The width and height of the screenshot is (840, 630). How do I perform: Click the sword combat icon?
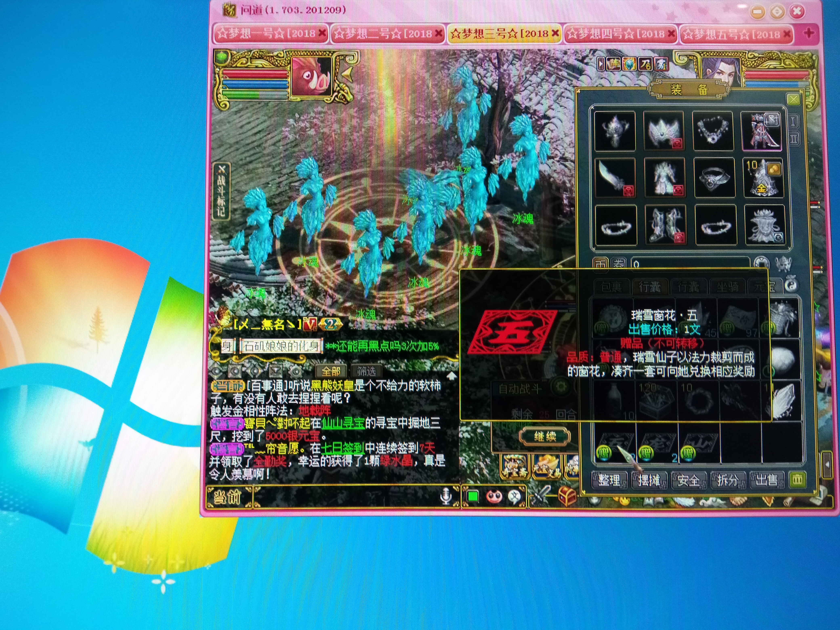click(x=542, y=495)
